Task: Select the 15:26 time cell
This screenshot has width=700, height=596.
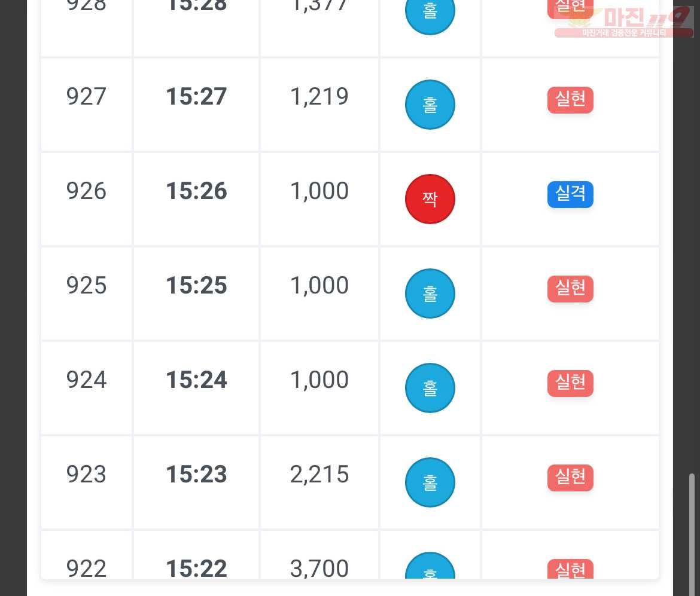Action: click(196, 199)
